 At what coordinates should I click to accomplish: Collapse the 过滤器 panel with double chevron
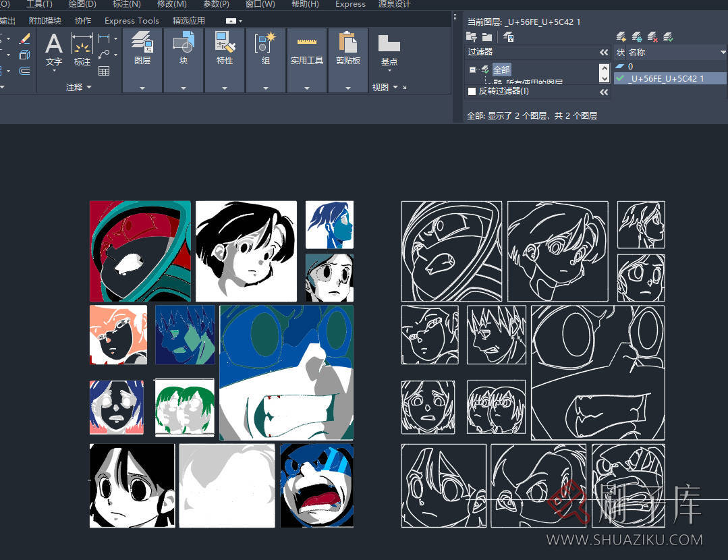pyautogui.click(x=604, y=52)
